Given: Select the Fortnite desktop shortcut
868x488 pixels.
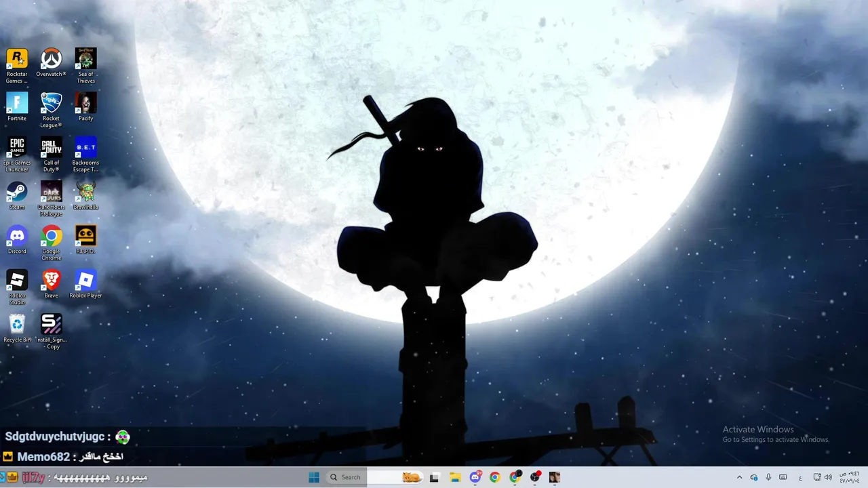Looking at the screenshot, I should point(17,106).
